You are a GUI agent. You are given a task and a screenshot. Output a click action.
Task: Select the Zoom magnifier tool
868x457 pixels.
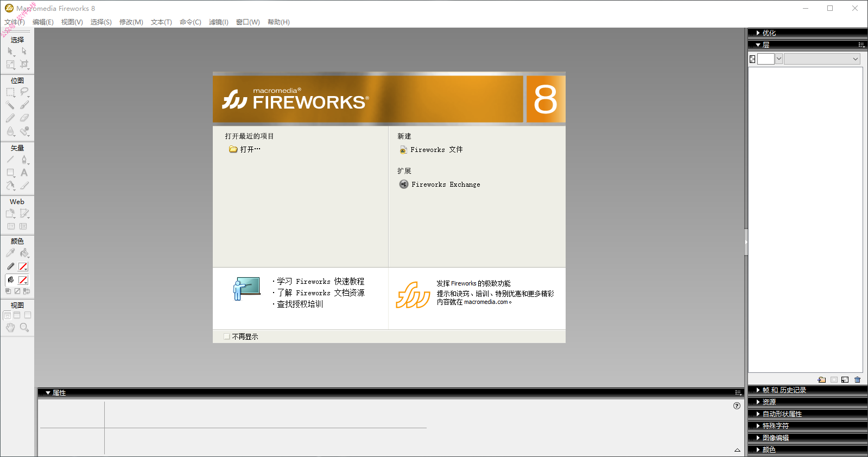point(24,327)
